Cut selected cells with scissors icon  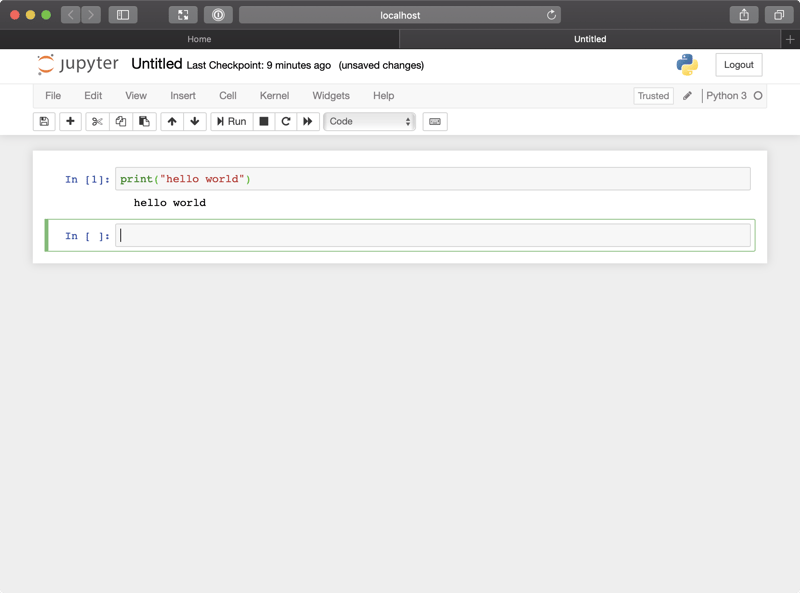point(97,121)
